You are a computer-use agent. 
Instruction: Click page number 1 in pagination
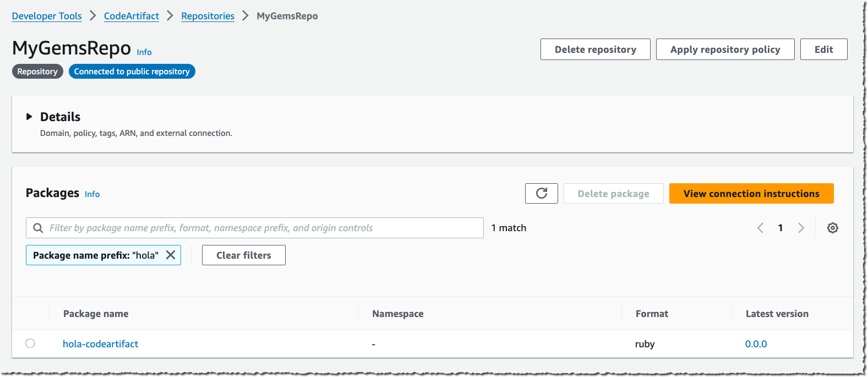click(x=780, y=228)
